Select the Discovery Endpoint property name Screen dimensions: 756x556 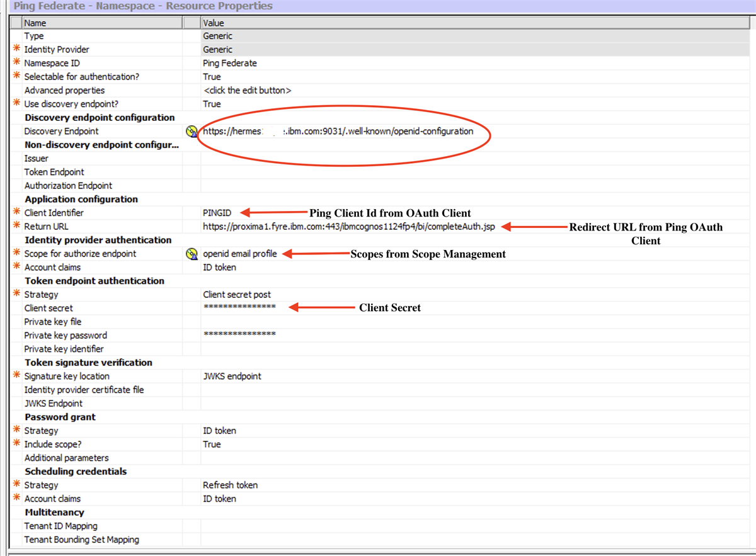tap(61, 132)
